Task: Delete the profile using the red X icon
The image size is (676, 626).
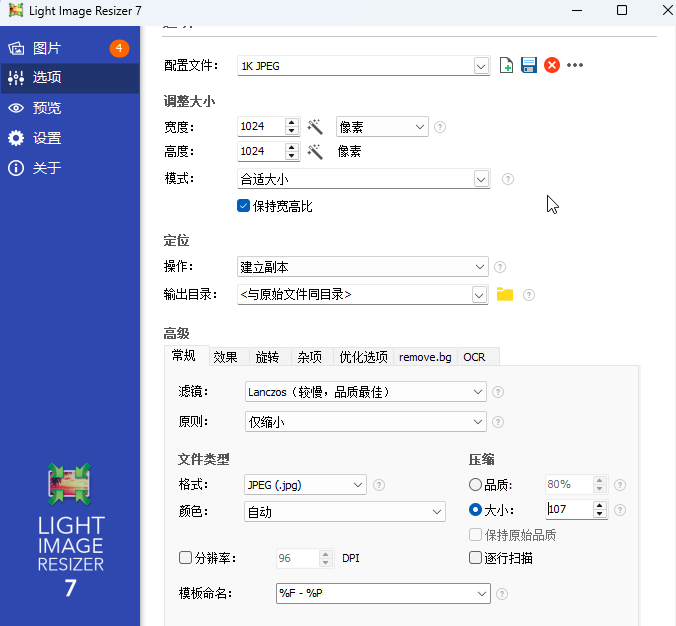Action: (551, 65)
